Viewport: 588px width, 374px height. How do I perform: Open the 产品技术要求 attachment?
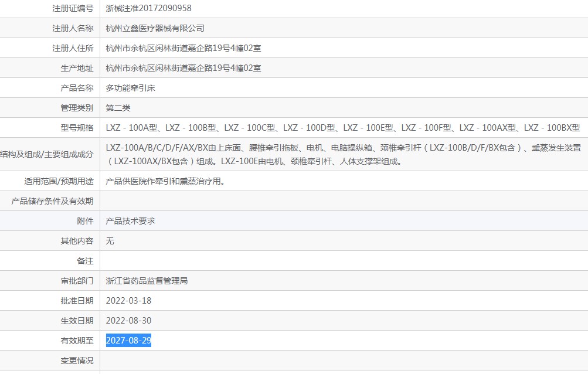pyautogui.click(x=131, y=221)
